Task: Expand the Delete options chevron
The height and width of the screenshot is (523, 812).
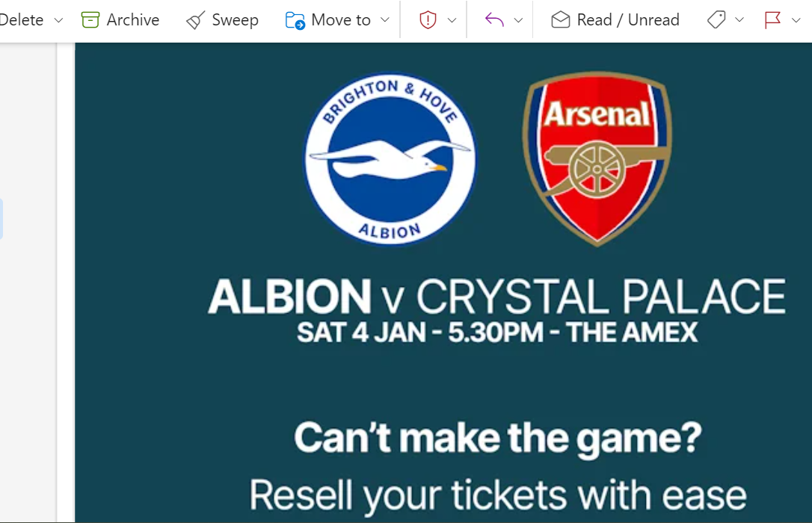Action: [58, 20]
